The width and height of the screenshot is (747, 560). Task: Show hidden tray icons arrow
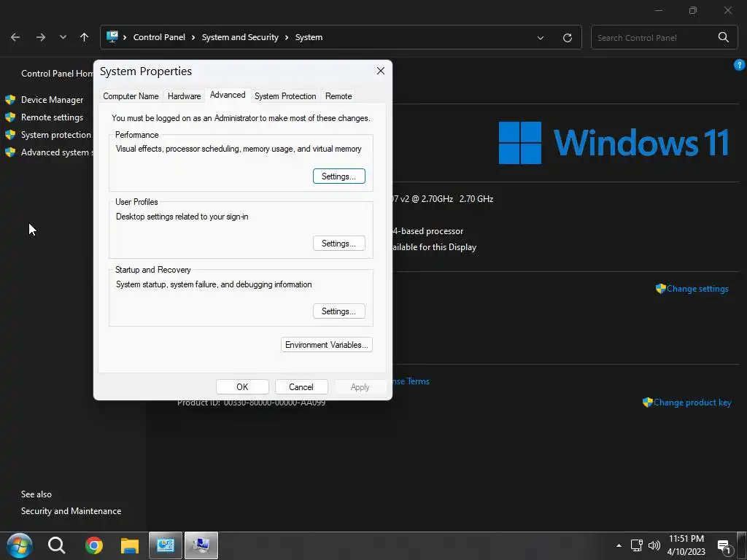point(619,545)
